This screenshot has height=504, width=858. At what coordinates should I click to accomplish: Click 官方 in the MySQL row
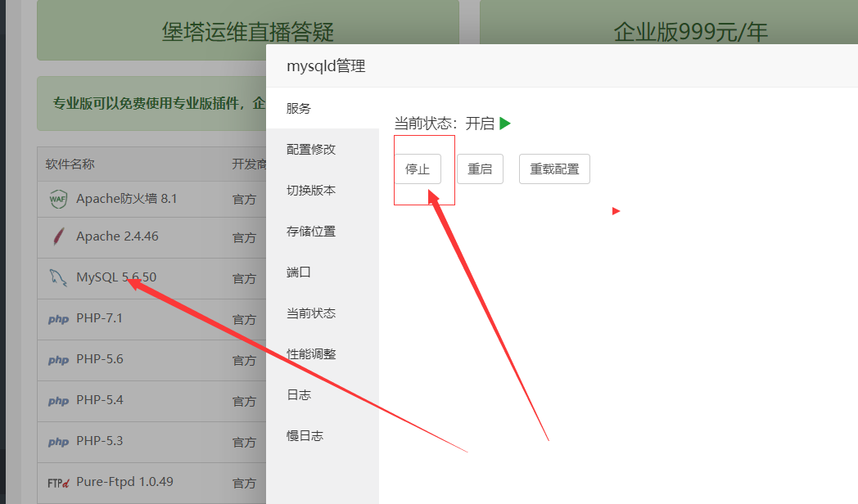click(244, 279)
